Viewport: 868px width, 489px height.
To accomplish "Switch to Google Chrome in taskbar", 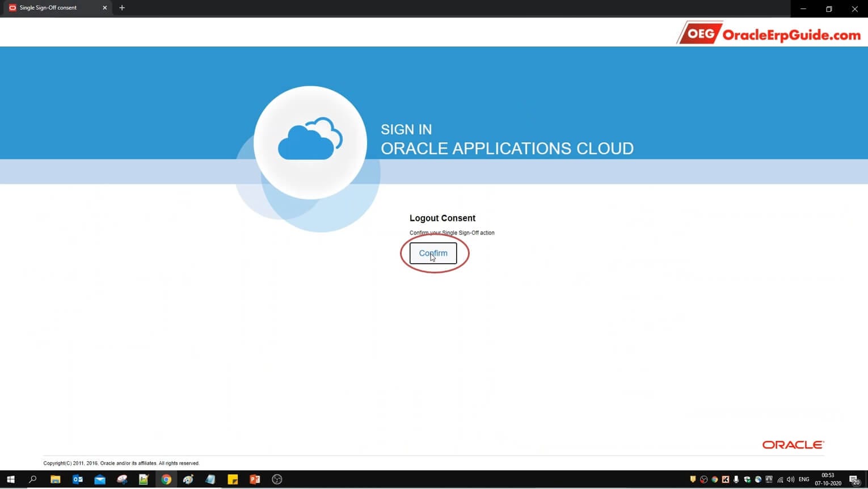I will click(x=166, y=479).
